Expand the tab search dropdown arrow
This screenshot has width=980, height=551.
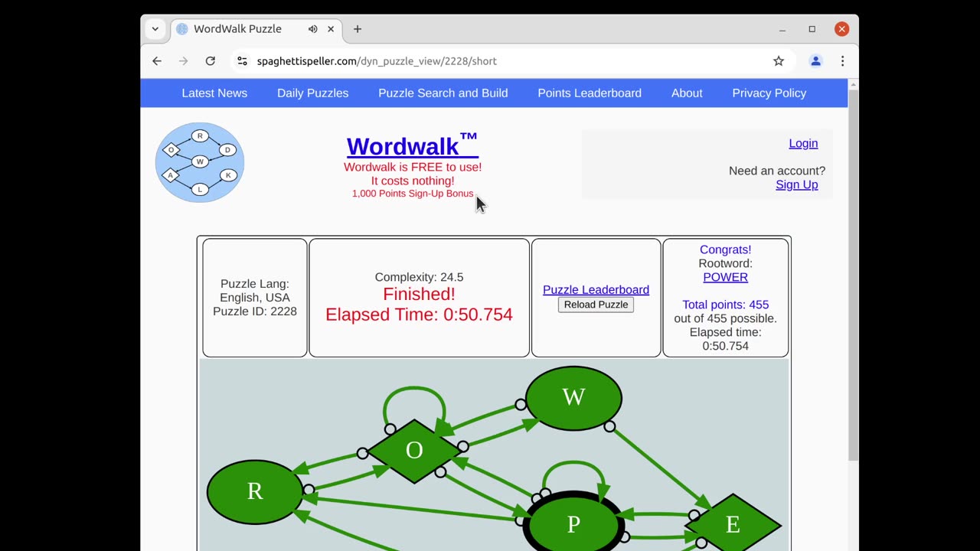155,29
